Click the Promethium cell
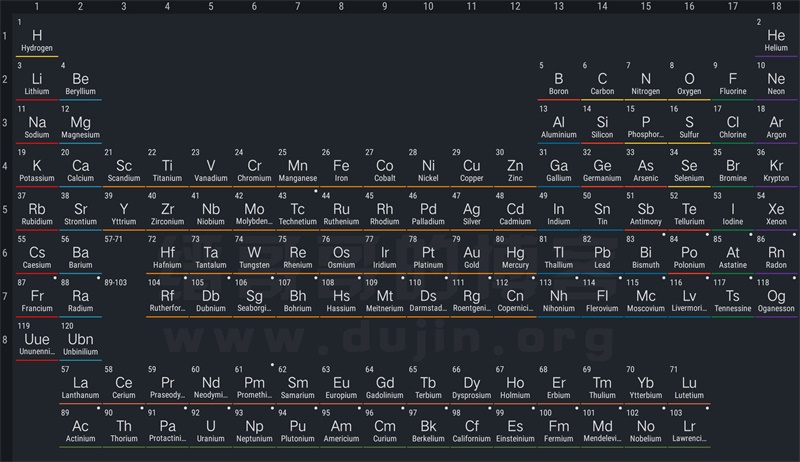Screen dimensions: 800x462 (254, 383)
